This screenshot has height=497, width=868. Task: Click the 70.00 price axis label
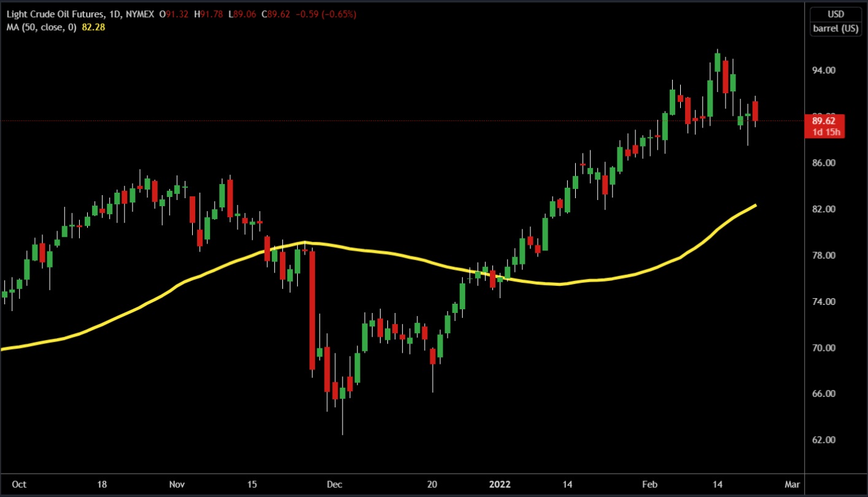point(824,348)
